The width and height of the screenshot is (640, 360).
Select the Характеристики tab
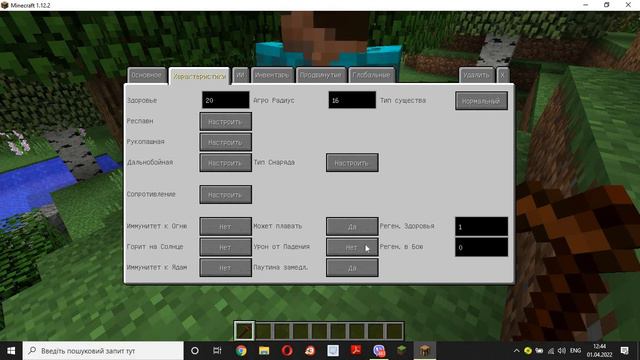[200, 76]
